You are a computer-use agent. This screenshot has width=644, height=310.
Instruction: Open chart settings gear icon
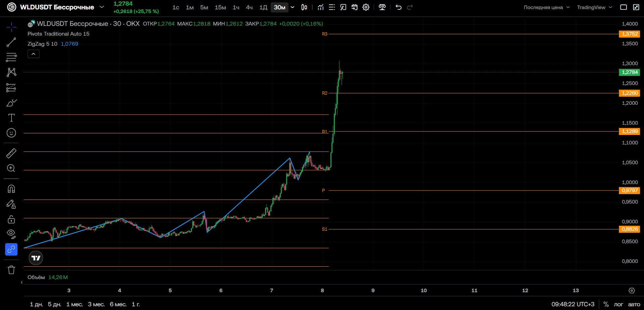point(366,7)
